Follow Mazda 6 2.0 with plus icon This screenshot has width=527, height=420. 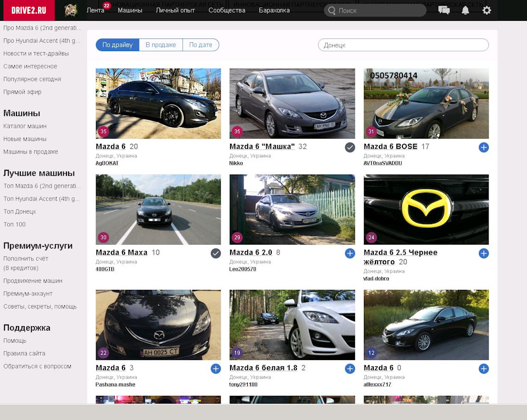point(350,253)
